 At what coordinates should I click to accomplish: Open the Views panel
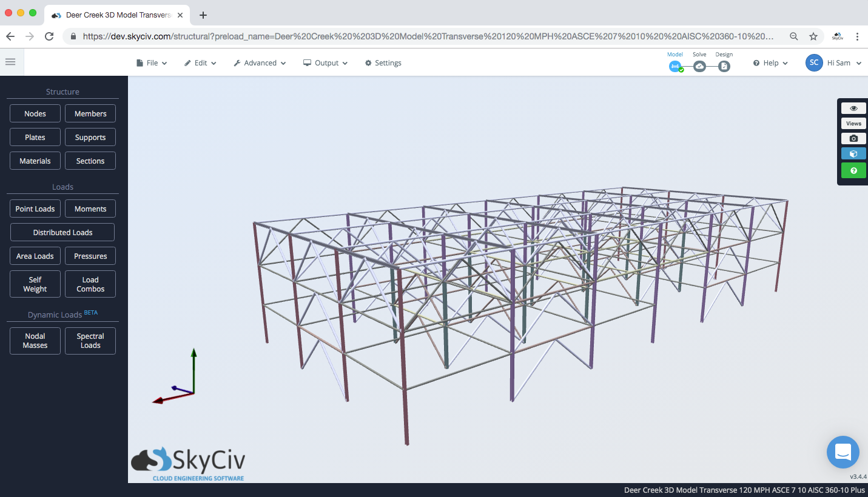click(x=853, y=123)
